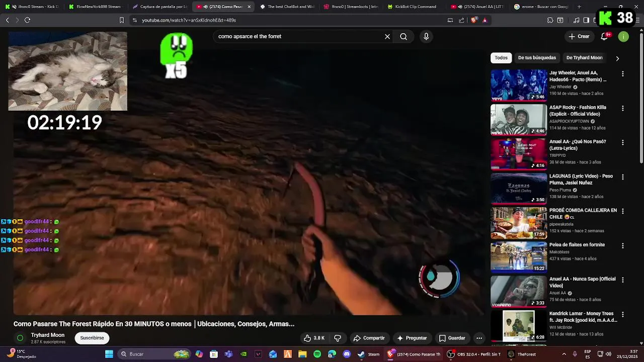Bookmark this page with the bookmark icon

[121, 20]
